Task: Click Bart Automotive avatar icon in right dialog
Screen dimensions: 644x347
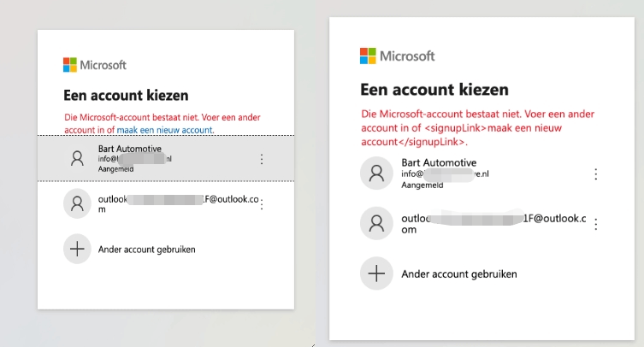Action: click(376, 173)
